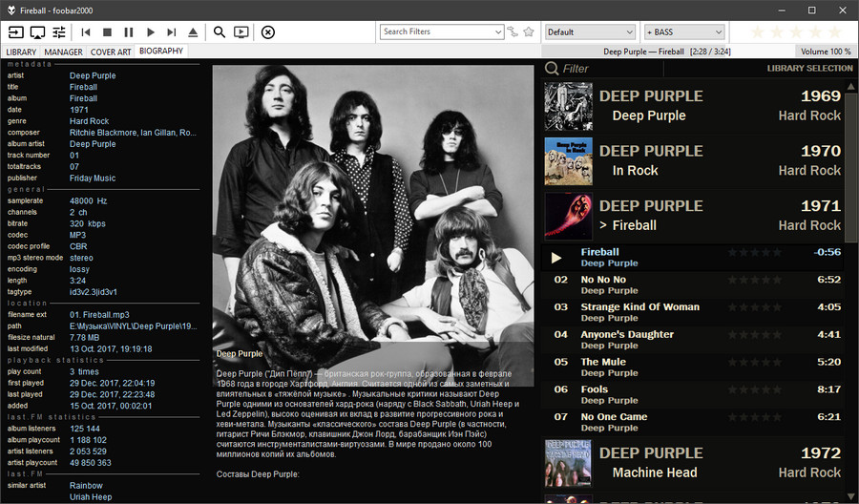
Task: Open search with the magnifier icon
Action: tap(220, 32)
